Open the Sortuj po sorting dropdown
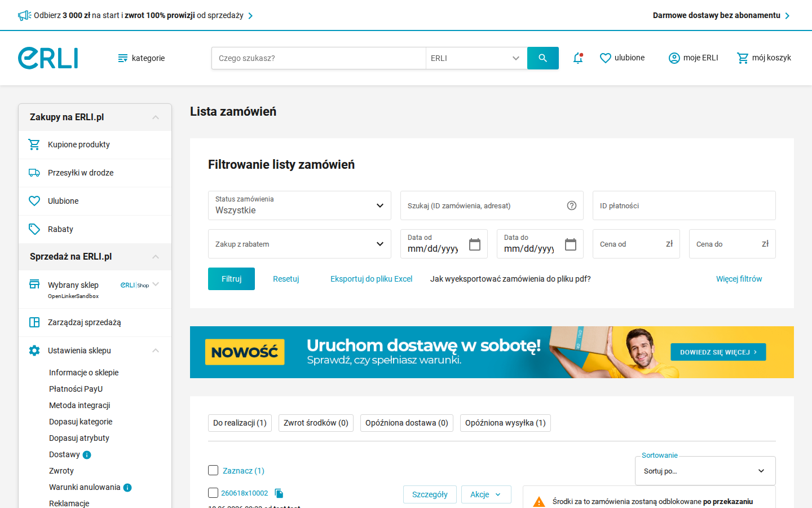This screenshot has height=508, width=812. [705, 471]
